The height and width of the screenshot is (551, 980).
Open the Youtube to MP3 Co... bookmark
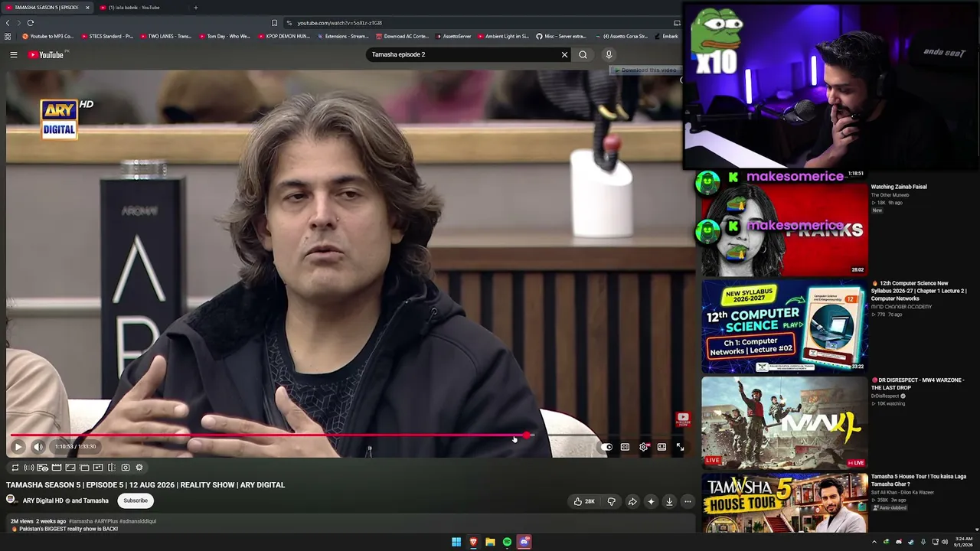coord(47,36)
